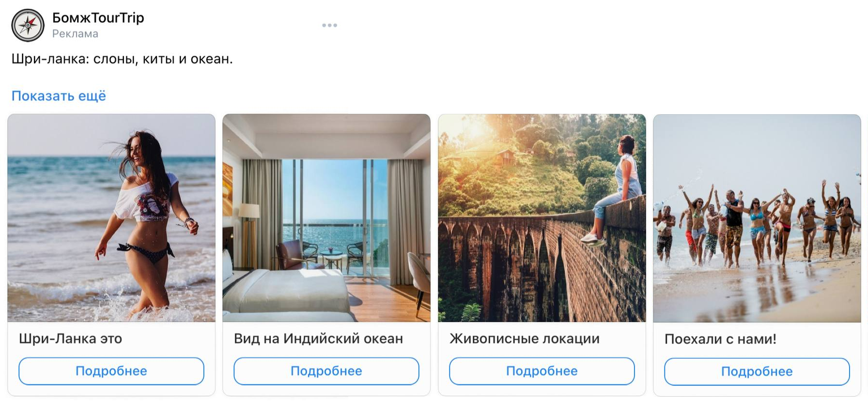Screen dimensions: 868x406
Task: Open the group running on beach photo
Action: coord(757,218)
